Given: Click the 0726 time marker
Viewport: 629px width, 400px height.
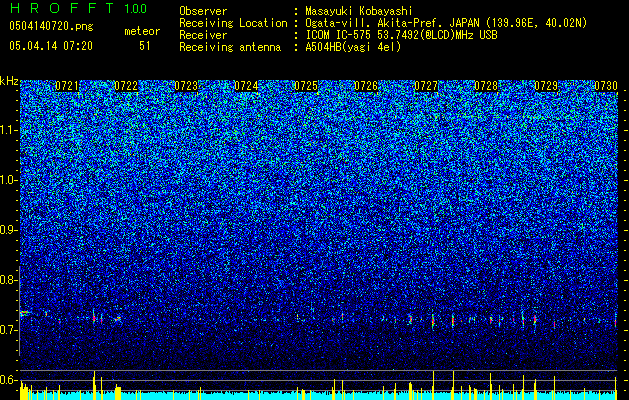Looking at the screenshot, I should [366, 86].
